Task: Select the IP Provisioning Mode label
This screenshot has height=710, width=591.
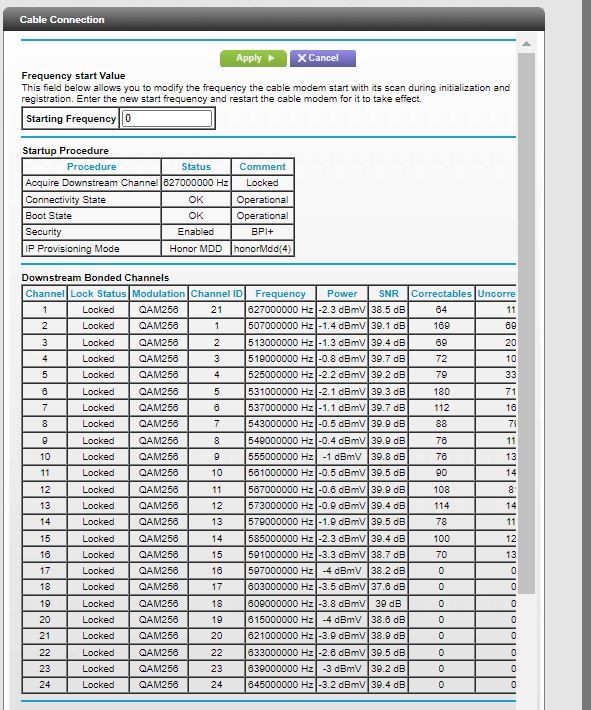Action: (x=91, y=249)
